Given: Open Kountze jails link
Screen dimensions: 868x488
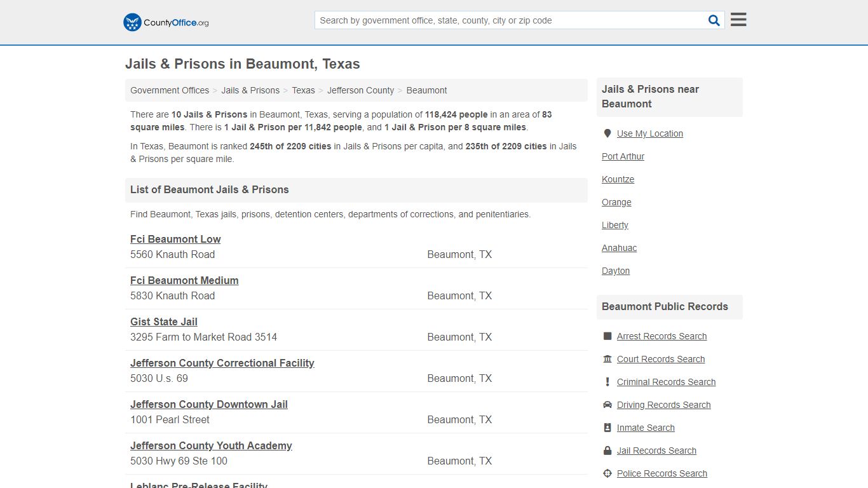Looking at the screenshot, I should point(618,179).
